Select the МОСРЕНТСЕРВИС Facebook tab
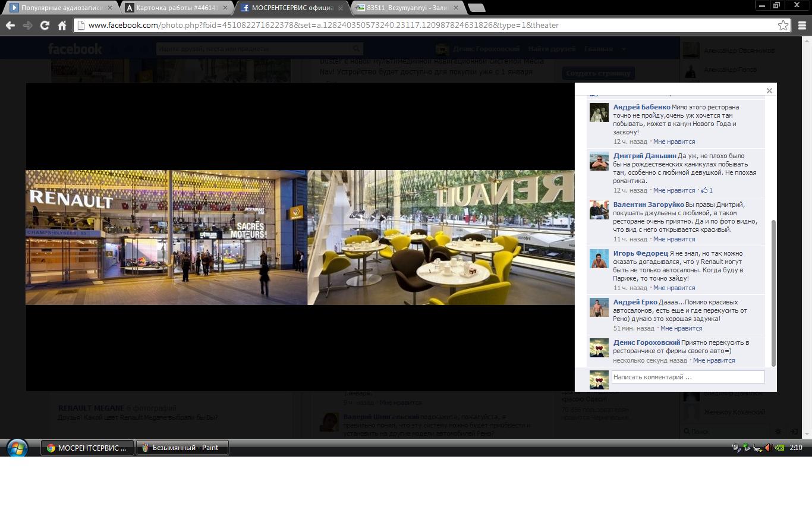This screenshot has height=522, width=812. [x=290, y=8]
